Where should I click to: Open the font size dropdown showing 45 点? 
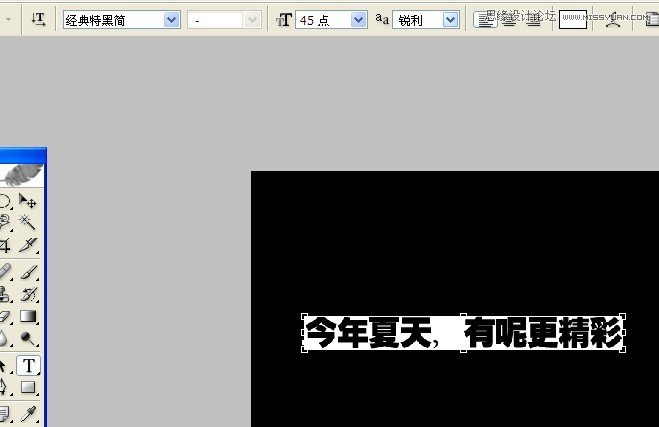[358, 19]
